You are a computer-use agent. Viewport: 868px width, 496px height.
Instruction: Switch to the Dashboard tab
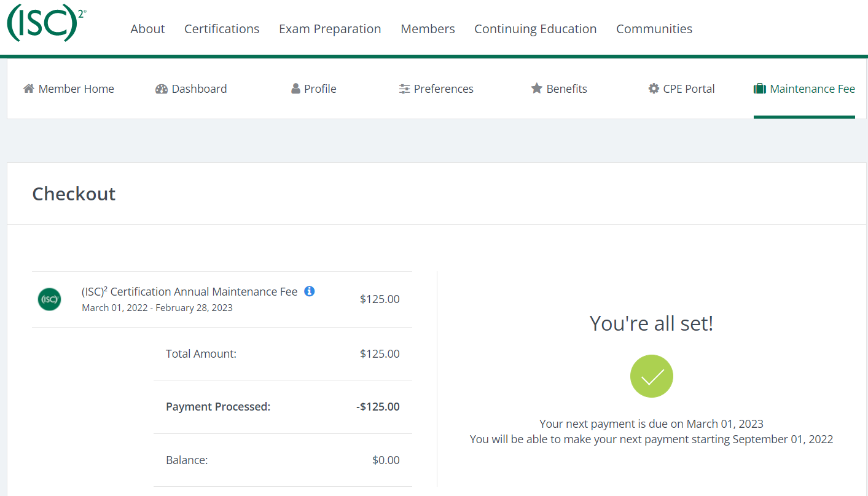(x=199, y=89)
